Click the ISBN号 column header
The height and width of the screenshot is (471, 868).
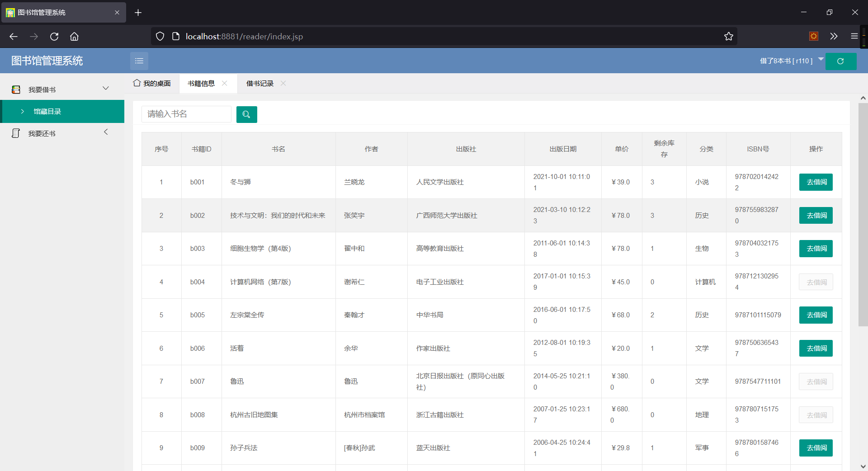click(758, 149)
